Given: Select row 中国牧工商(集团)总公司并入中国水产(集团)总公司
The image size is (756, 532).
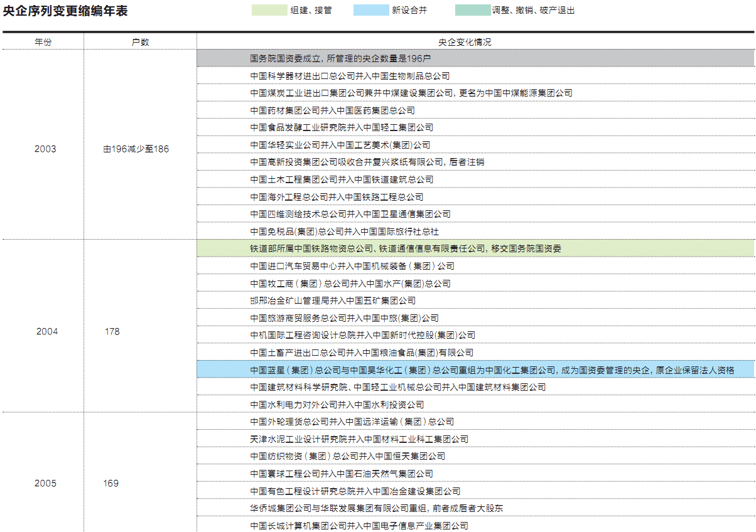Looking at the screenshot, I should coord(475,284).
